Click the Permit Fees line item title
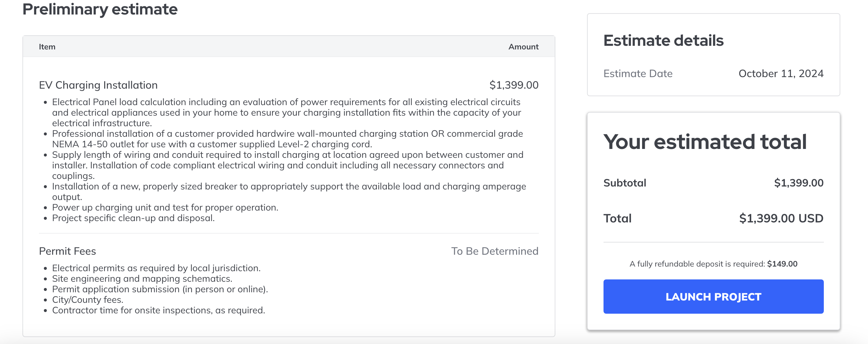The height and width of the screenshot is (344, 868). [67, 251]
